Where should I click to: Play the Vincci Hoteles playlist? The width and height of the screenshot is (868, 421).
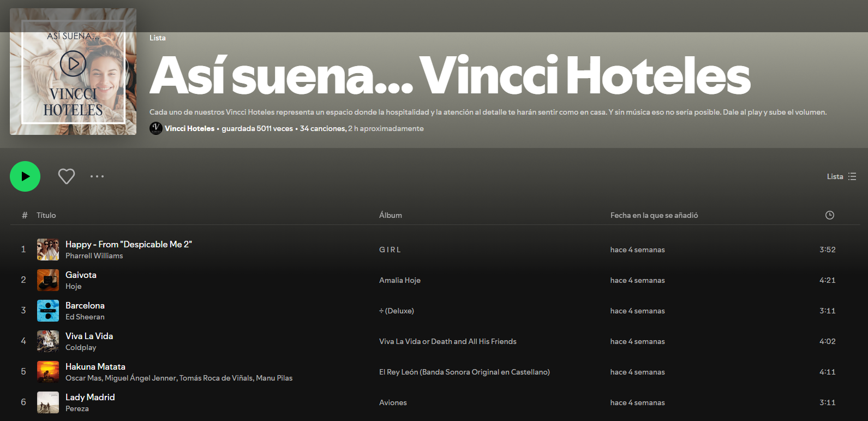click(x=25, y=176)
